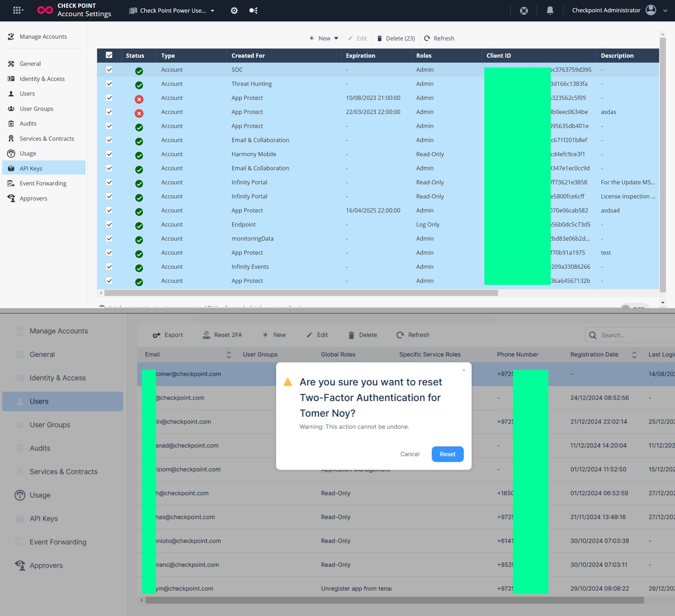Open Event Forwarding in upper sidebar
The width and height of the screenshot is (675, 616).
pos(43,183)
